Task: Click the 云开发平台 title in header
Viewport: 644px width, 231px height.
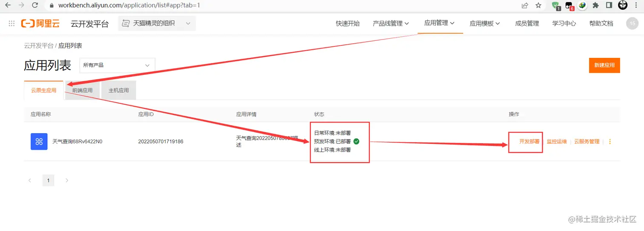Action: [90, 24]
